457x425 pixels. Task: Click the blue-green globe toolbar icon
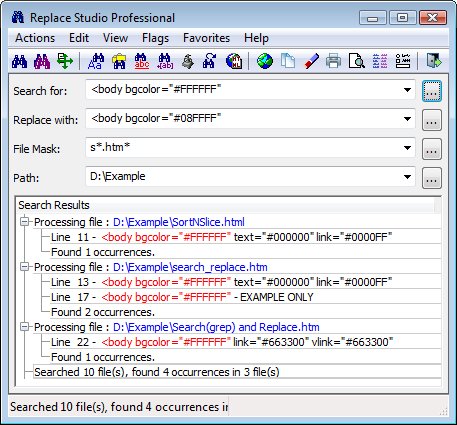click(x=265, y=61)
